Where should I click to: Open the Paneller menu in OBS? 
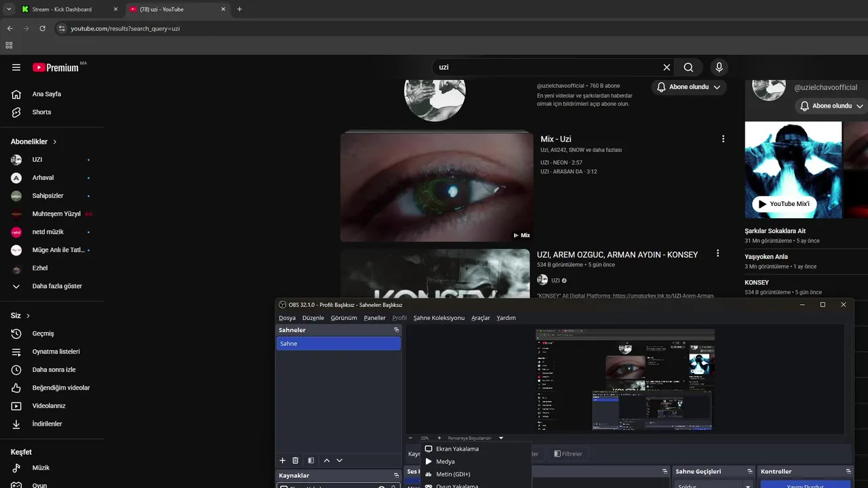pyautogui.click(x=374, y=318)
